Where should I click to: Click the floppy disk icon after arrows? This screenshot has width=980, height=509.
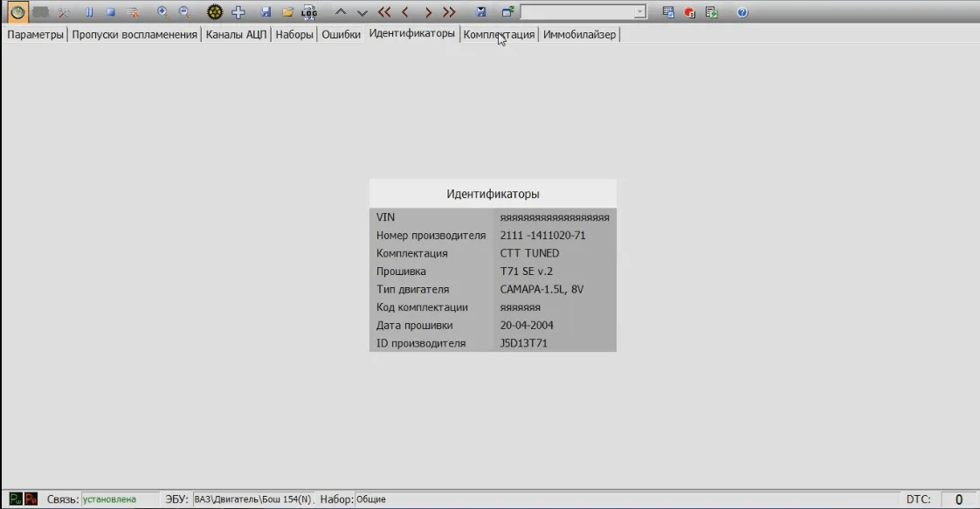point(480,12)
